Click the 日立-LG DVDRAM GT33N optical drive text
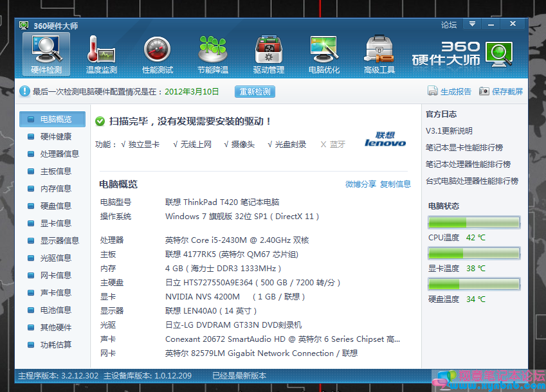Image resolution: width=546 pixels, height=392 pixels. (x=233, y=325)
